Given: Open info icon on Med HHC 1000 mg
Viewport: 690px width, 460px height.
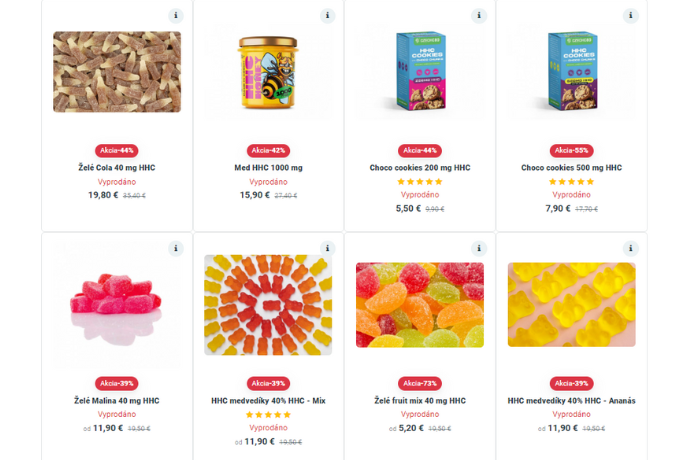Looking at the screenshot, I should pyautogui.click(x=327, y=16).
